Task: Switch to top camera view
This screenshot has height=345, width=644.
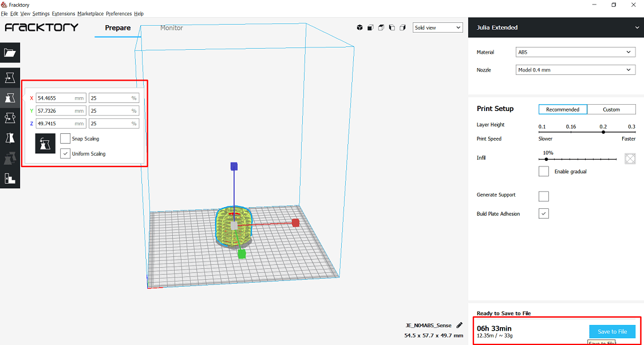Action: (381, 27)
